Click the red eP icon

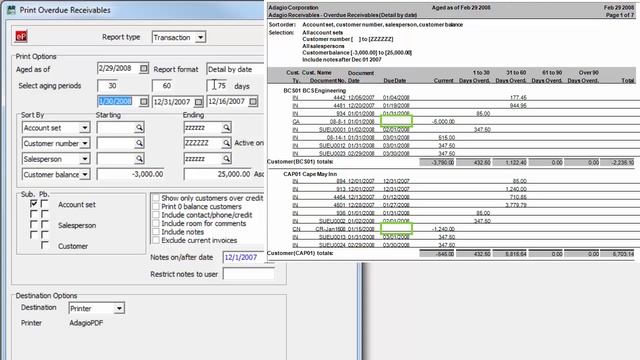21,36
